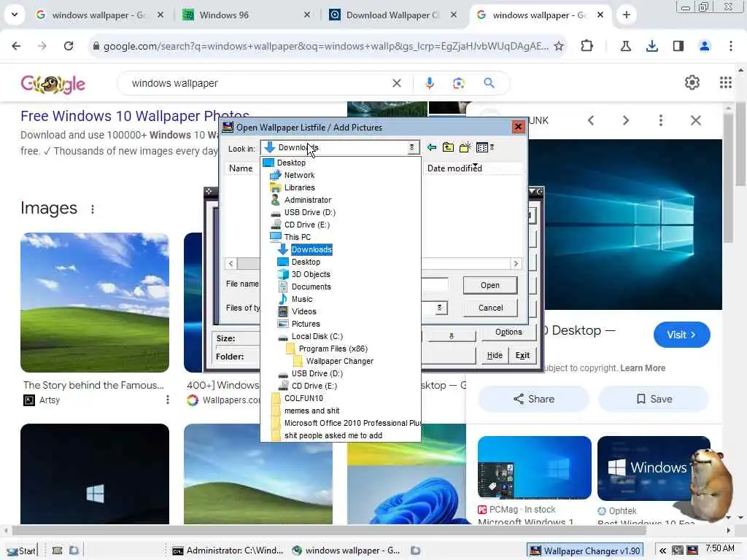The height and width of the screenshot is (560, 747).
Task: Open the tab search chevron
Action: 15,15
